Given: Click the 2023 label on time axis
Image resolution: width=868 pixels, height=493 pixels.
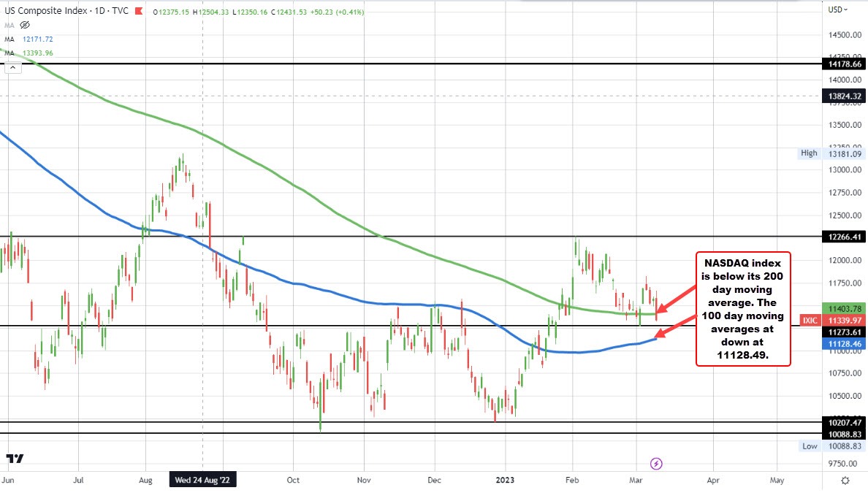Looking at the screenshot, I should [505, 480].
